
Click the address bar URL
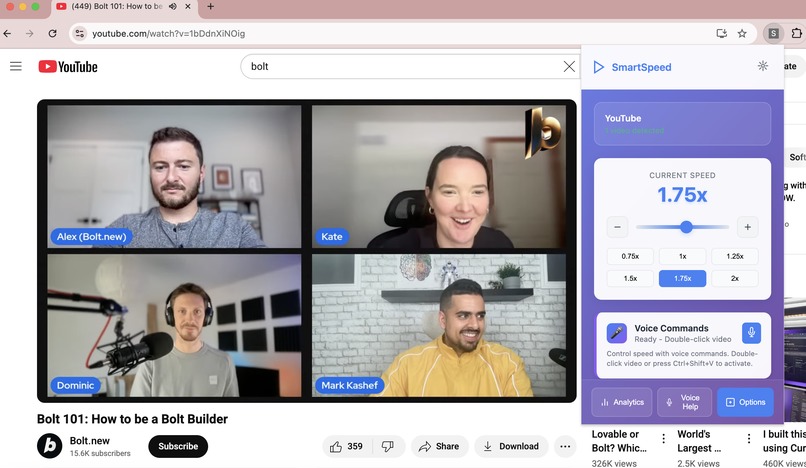coord(169,33)
